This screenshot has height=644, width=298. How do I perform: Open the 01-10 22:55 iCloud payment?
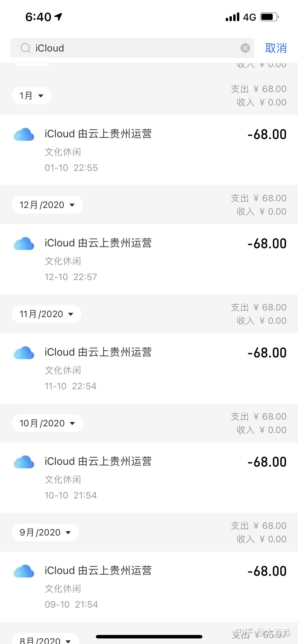[x=149, y=150]
